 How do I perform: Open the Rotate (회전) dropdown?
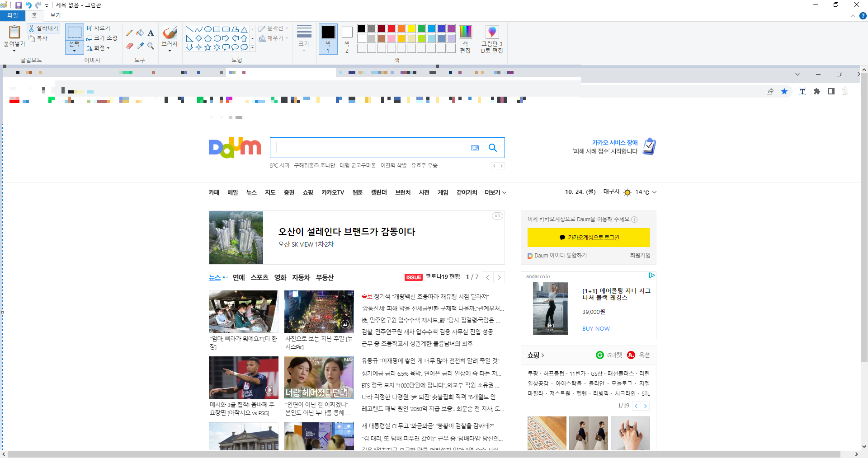(98, 48)
